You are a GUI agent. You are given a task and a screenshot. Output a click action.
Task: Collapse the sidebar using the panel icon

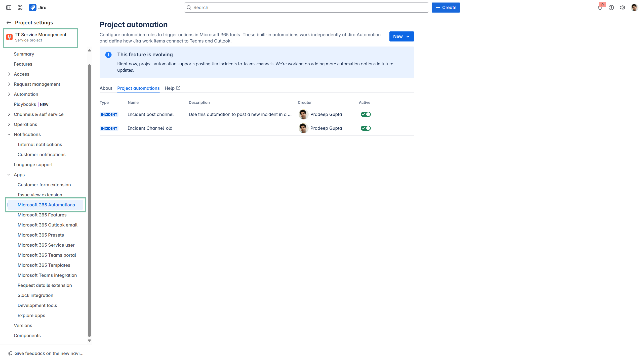point(9,8)
